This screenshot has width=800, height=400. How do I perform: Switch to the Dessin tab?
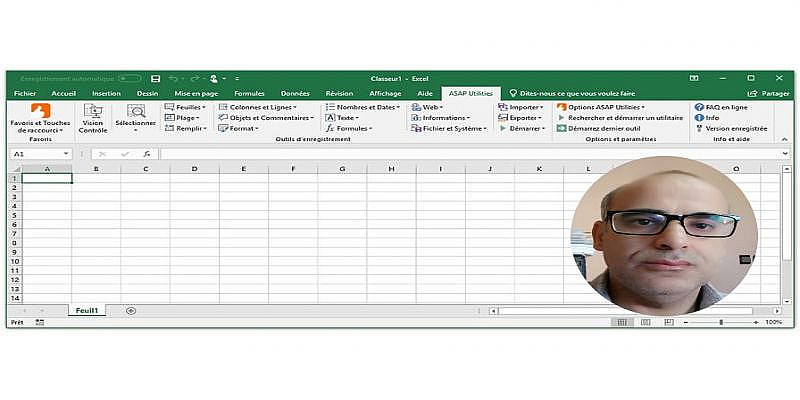[147, 93]
